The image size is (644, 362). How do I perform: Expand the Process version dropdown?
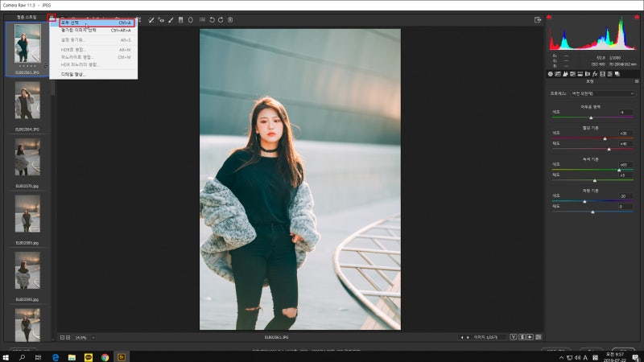[602, 93]
